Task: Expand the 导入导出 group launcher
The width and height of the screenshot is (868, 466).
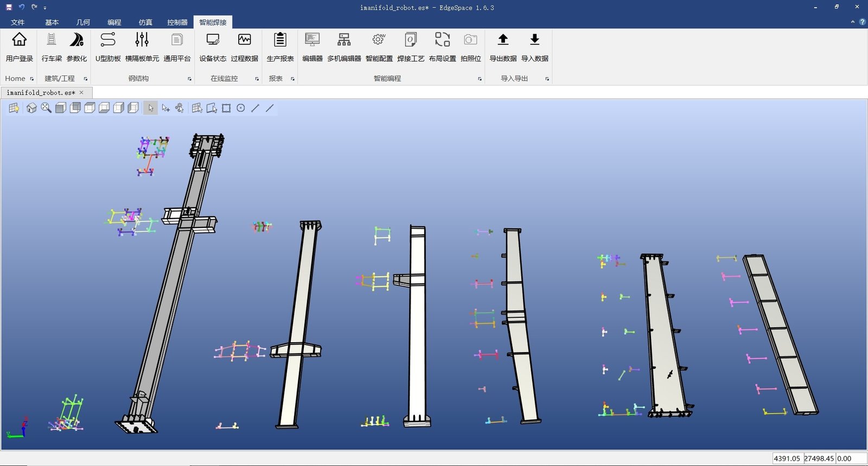Action: coord(547,79)
